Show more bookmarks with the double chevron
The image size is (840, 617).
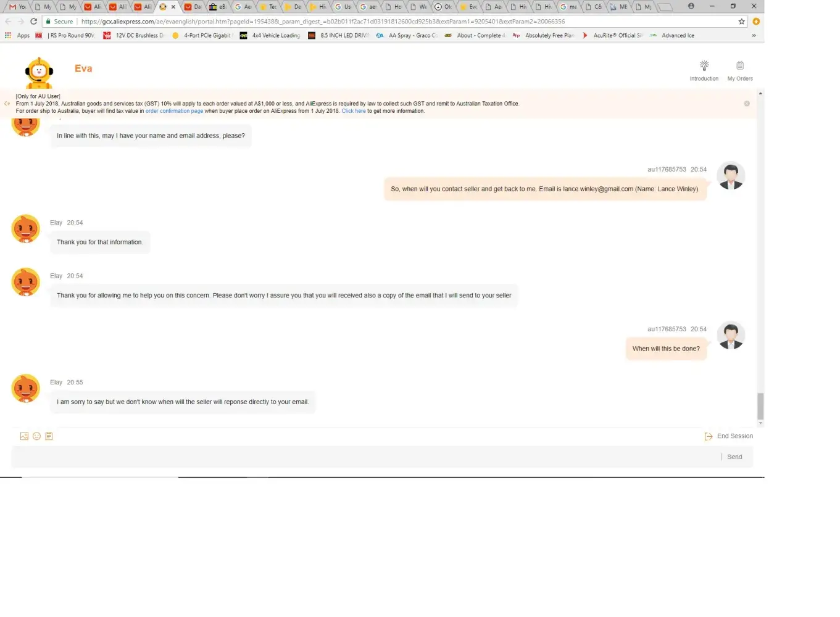pos(754,35)
